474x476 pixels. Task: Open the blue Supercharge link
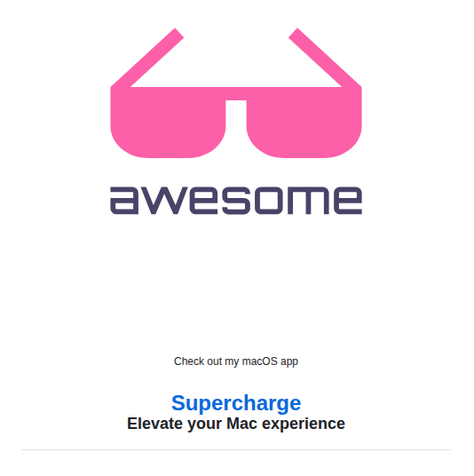(236, 403)
